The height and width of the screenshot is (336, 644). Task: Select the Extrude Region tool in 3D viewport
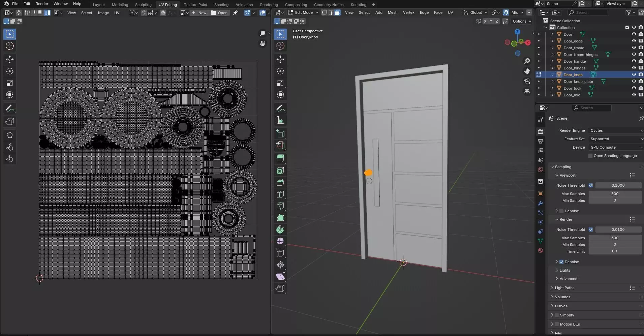(x=280, y=158)
